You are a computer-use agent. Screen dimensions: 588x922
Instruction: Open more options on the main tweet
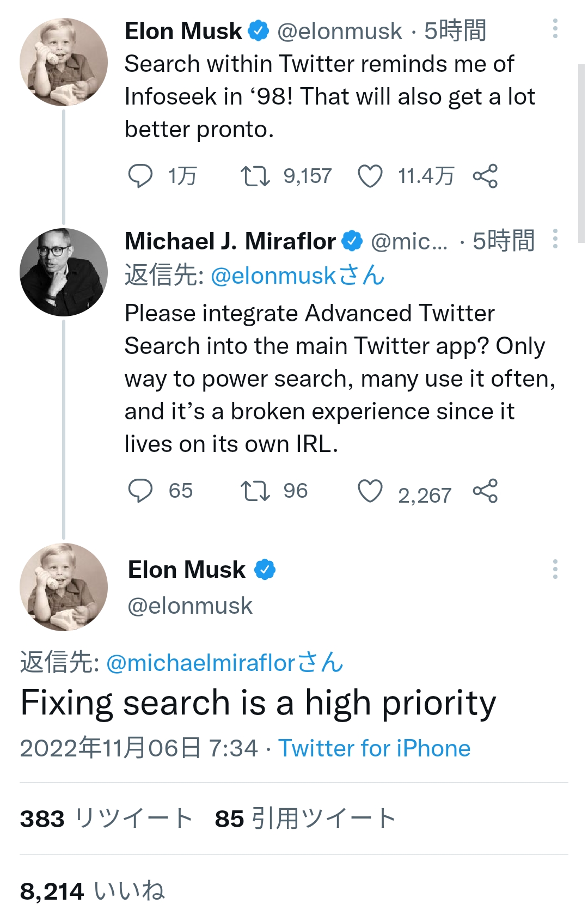pyautogui.click(x=555, y=569)
